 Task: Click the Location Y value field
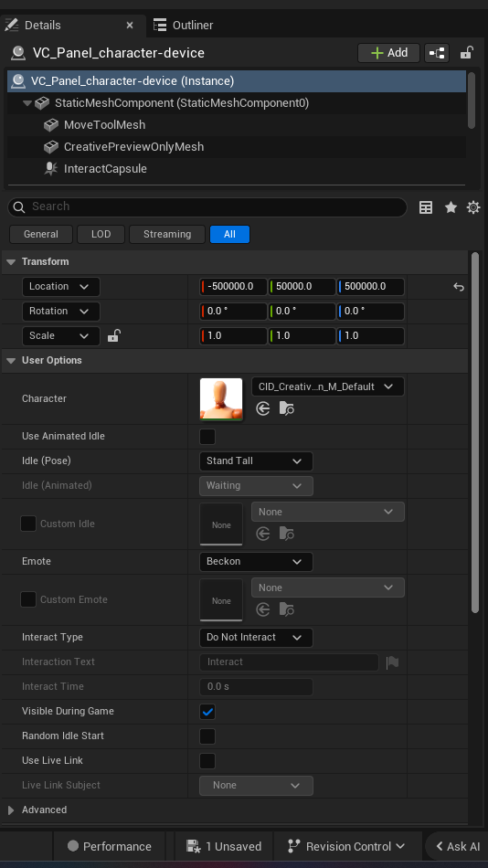(x=302, y=287)
